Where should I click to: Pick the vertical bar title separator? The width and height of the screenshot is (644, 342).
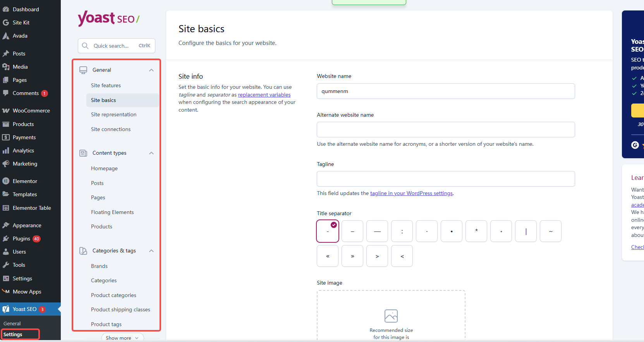pos(526,231)
